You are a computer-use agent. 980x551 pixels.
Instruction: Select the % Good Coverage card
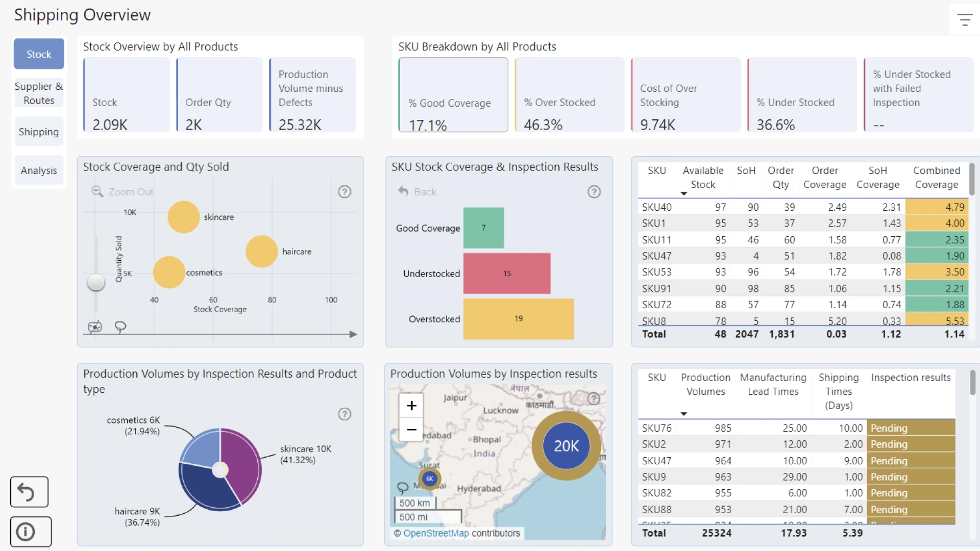(x=453, y=95)
